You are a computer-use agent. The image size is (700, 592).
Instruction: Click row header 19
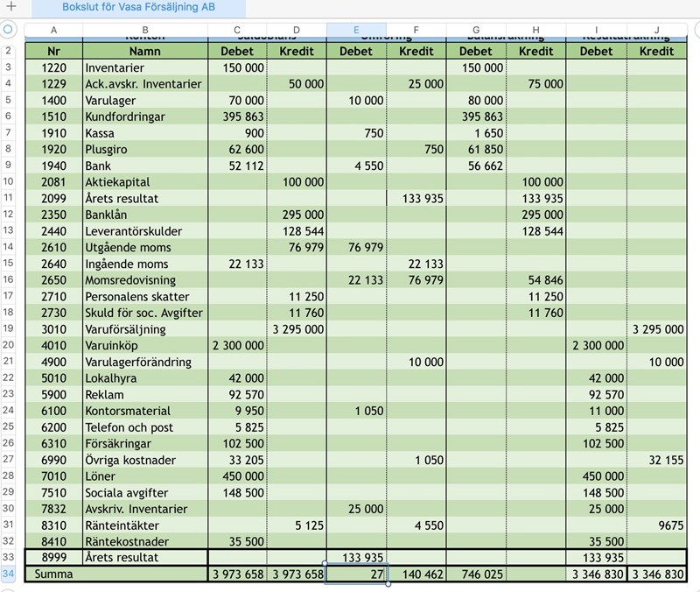click(10, 329)
